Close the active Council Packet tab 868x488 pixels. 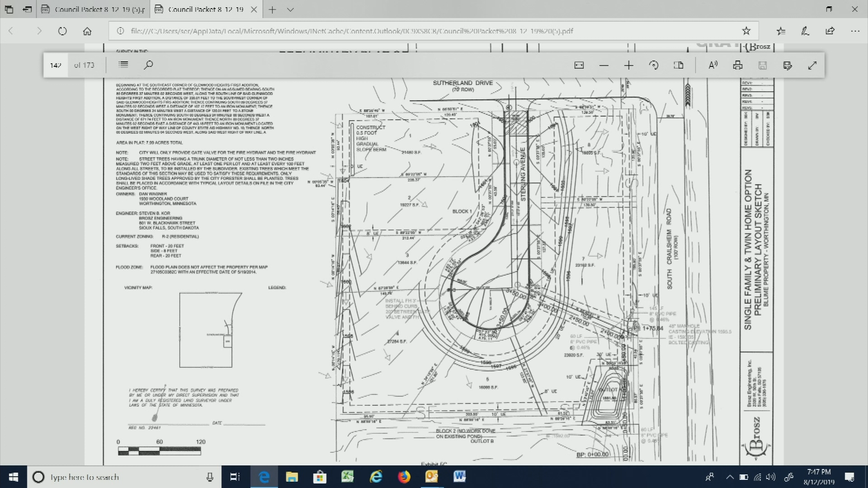pos(254,9)
